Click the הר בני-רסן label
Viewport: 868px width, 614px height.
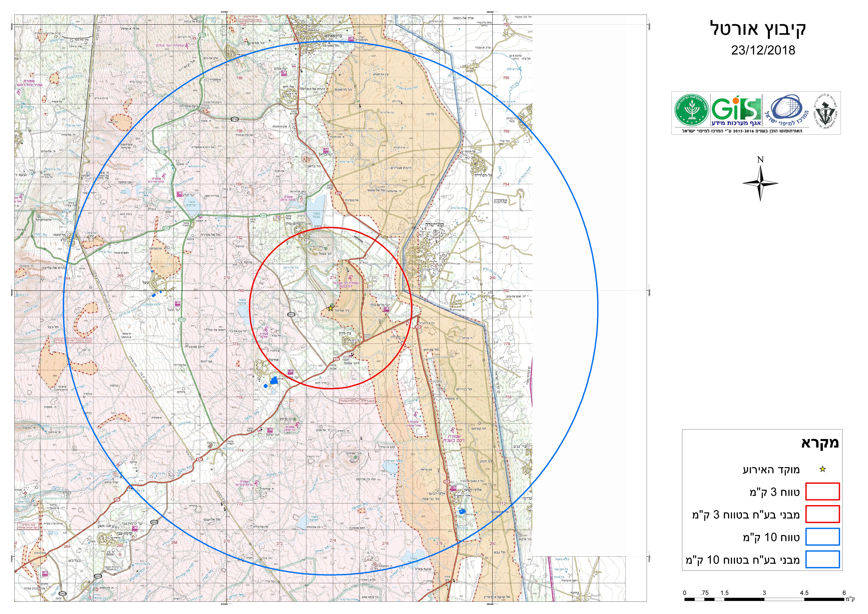(x=464, y=389)
